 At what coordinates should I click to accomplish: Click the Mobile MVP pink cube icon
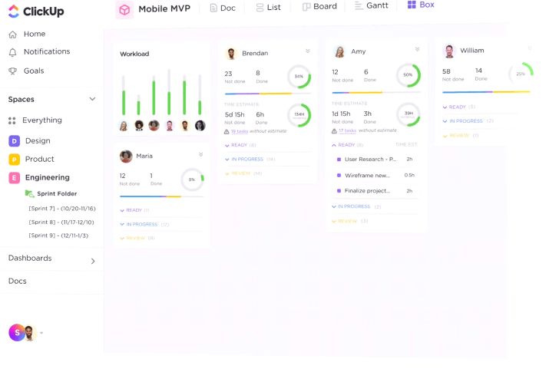(x=124, y=10)
